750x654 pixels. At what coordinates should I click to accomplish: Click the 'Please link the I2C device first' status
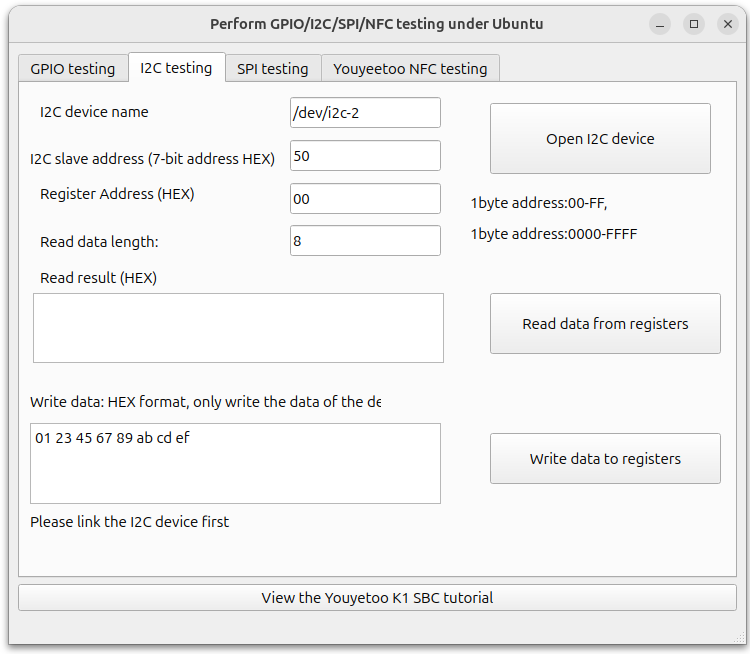(129, 522)
